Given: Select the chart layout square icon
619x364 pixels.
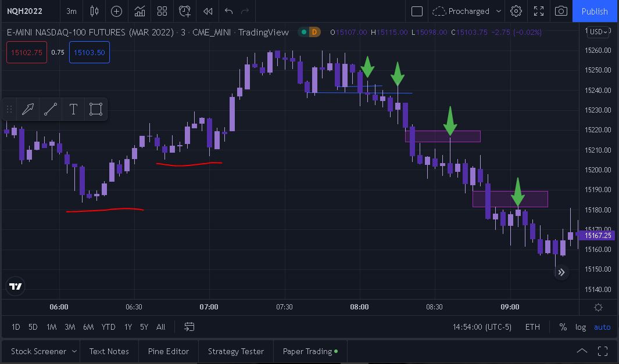Looking at the screenshot, I should [417, 11].
